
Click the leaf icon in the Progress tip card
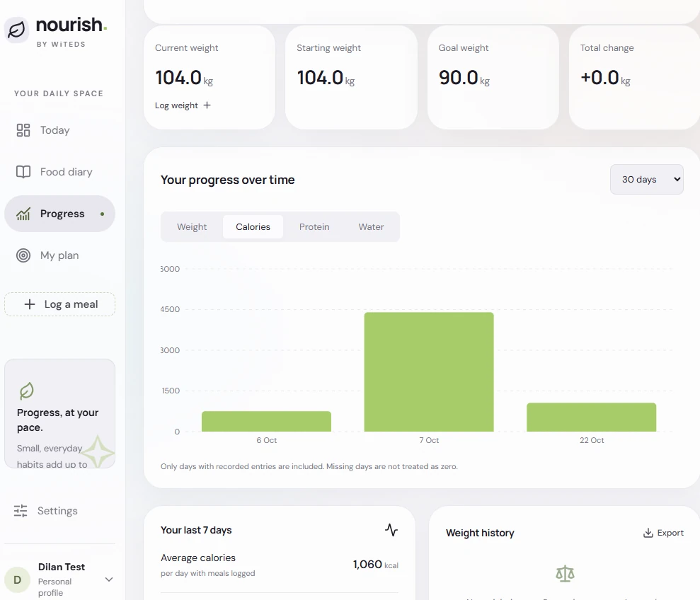tap(27, 391)
